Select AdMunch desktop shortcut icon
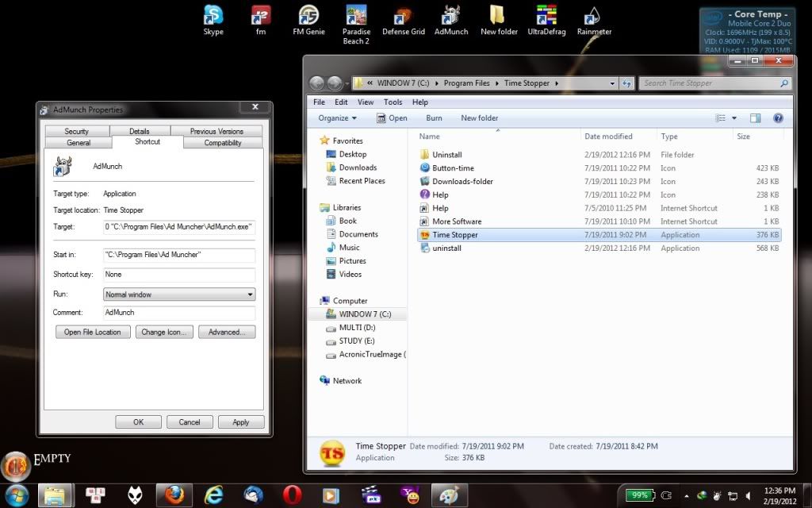This screenshot has height=508, width=812. (451, 21)
